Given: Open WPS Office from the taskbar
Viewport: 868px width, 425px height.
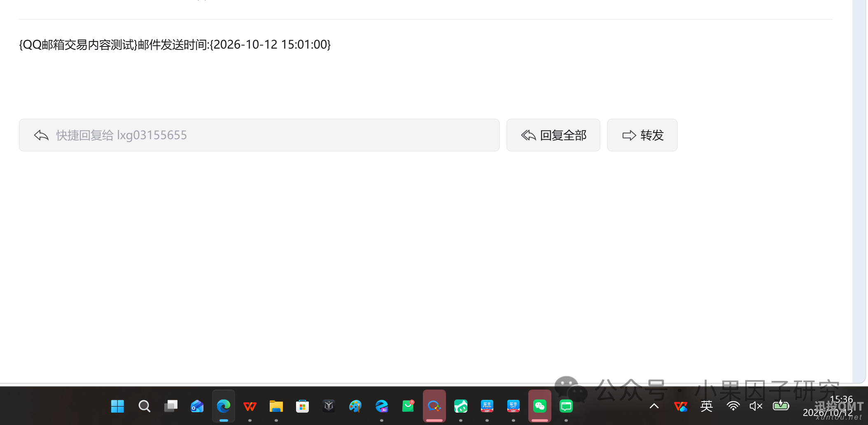Looking at the screenshot, I should pyautogui.click(x=250, y=406).
